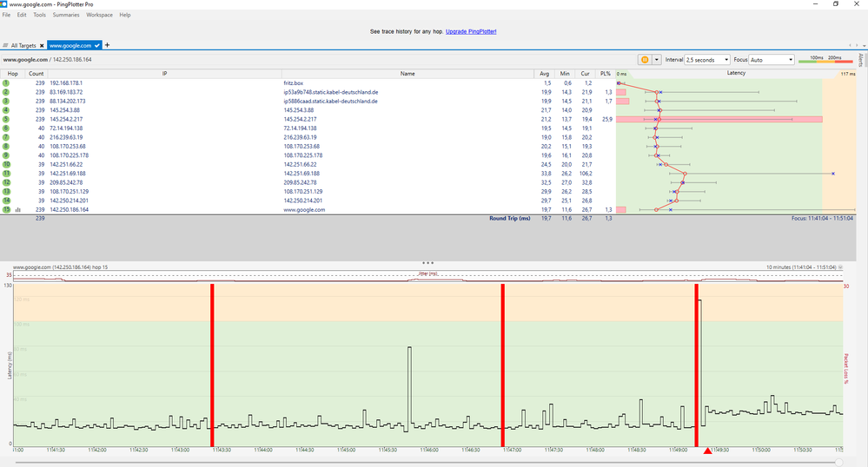Click the slider thumb at bottom right

[839, 462]
